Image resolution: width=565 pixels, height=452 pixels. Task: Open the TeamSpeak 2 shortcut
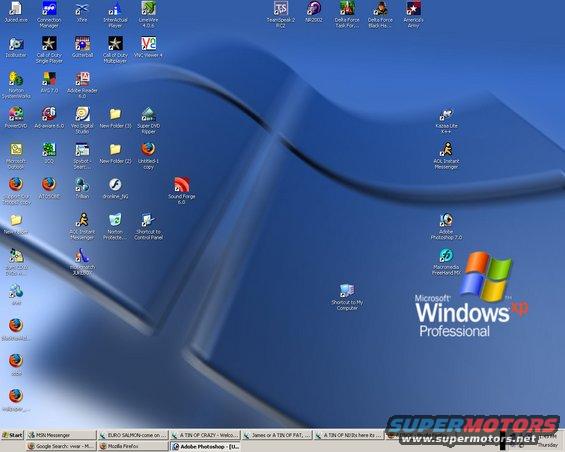pyautogui.click(x=281, y=14)
